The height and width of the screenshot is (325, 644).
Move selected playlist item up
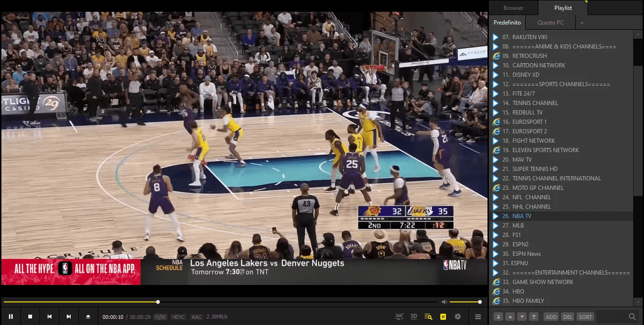(x=510, y=317)
